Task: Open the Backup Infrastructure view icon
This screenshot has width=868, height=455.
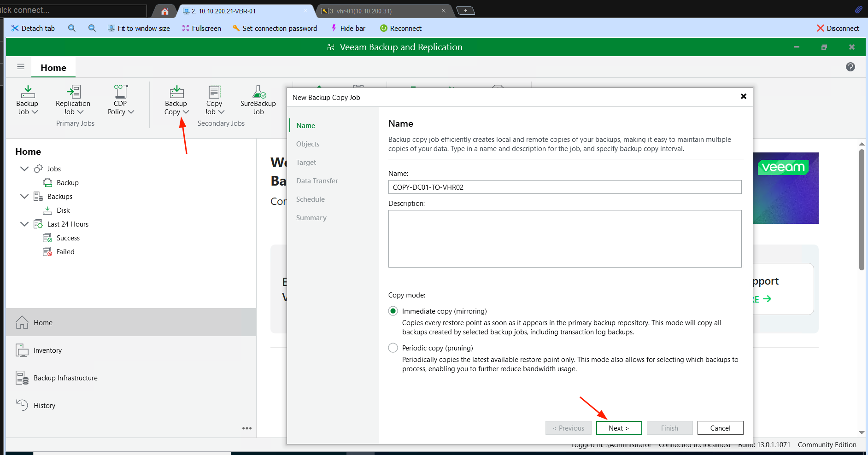Action: point(22,378)
